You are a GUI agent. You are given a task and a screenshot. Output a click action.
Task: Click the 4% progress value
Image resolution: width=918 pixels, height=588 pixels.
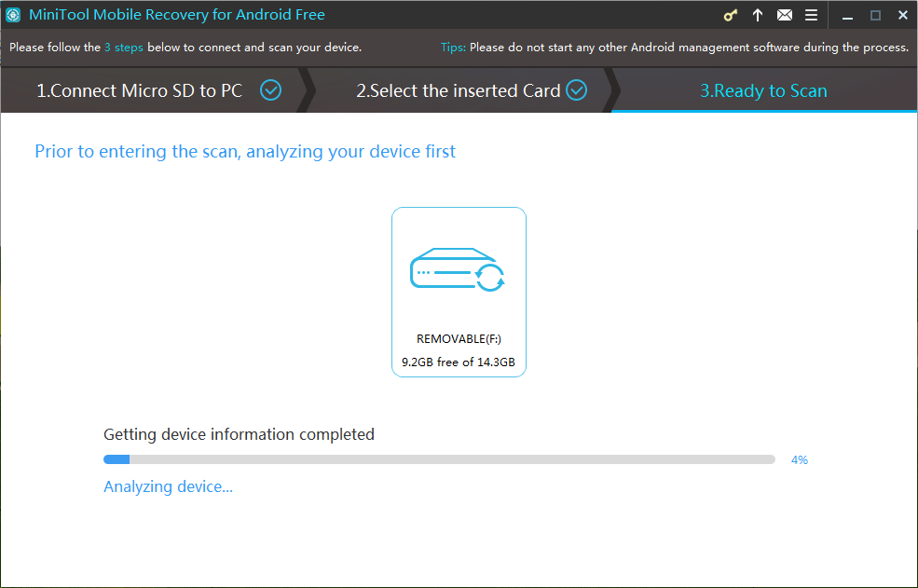click(799, 460)
